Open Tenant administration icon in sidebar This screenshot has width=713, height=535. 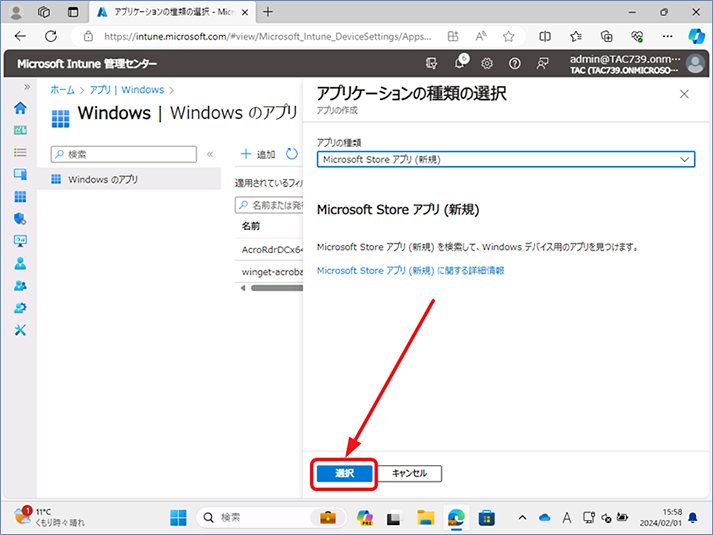[20, 308]
